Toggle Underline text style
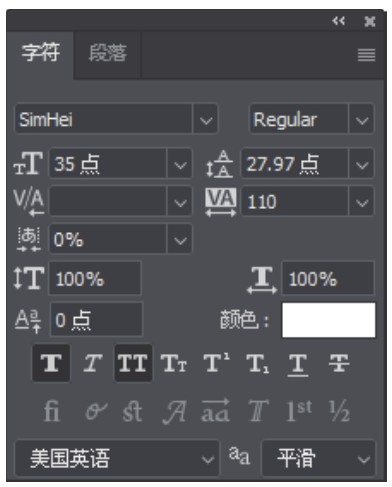The width and height of the screenshot is (392, 487). click(x=298, y=364)
